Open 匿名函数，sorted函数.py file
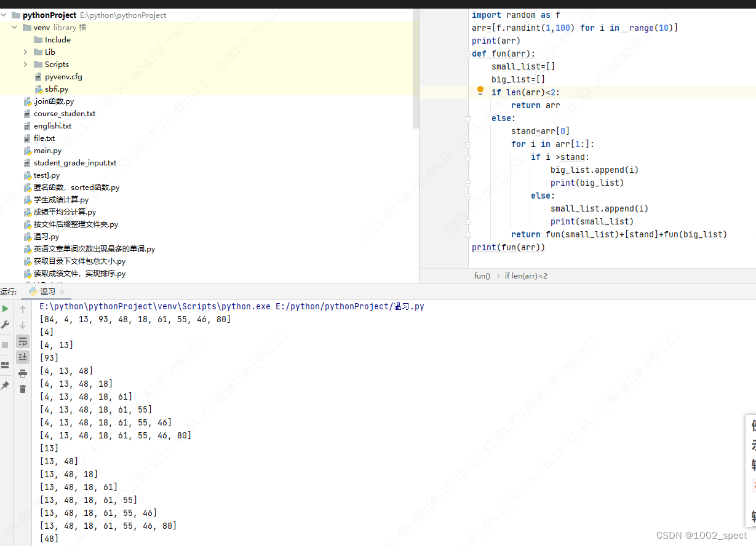The width and height of the screenshot is (756, 546). 77,188
